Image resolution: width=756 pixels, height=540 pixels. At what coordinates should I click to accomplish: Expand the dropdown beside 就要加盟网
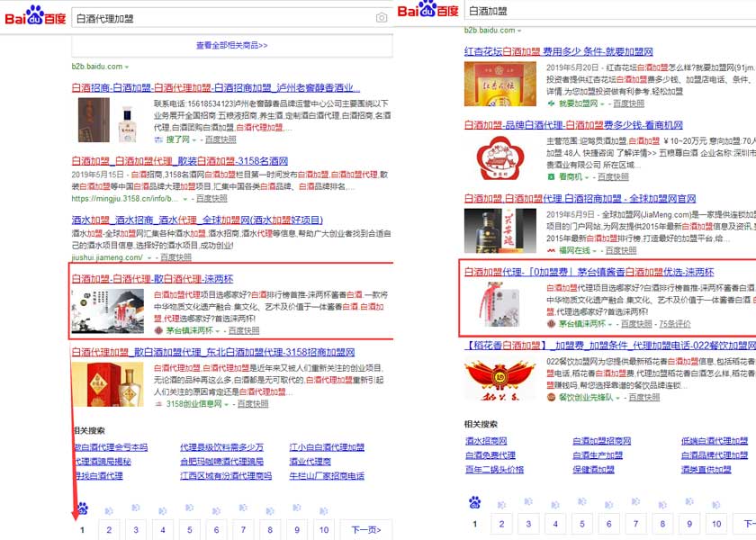[x=602, y=104]
